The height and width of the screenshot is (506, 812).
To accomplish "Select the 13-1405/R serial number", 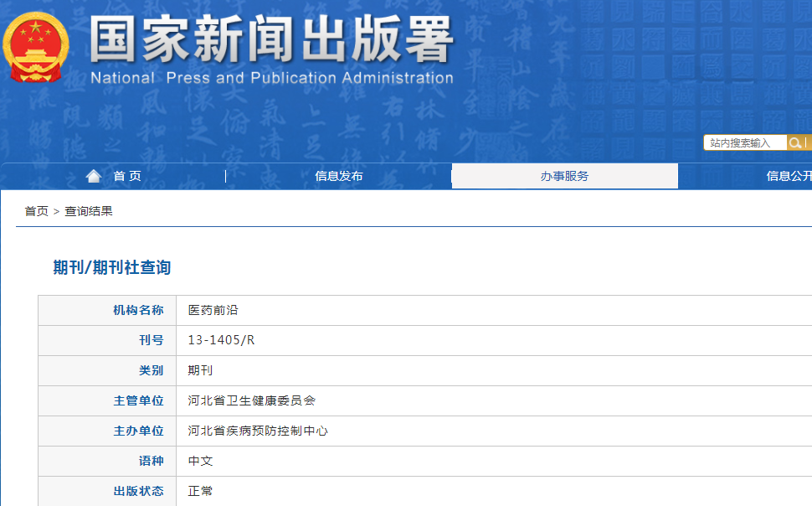I will pos(221,340).
